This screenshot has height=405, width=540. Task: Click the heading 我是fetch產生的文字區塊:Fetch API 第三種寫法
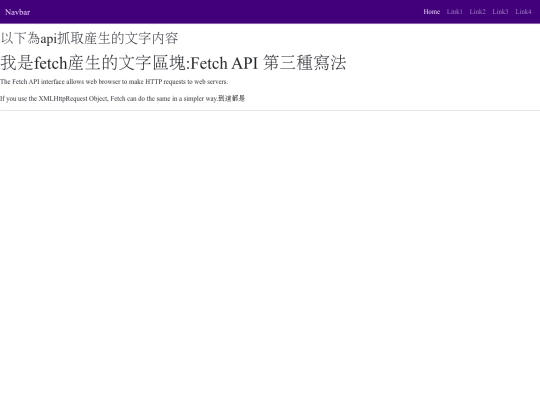click(173, 63)
